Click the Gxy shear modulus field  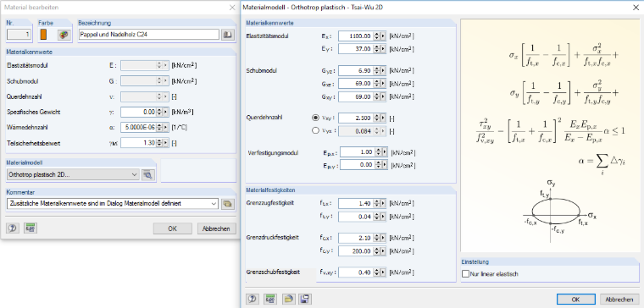click(356, 97)
